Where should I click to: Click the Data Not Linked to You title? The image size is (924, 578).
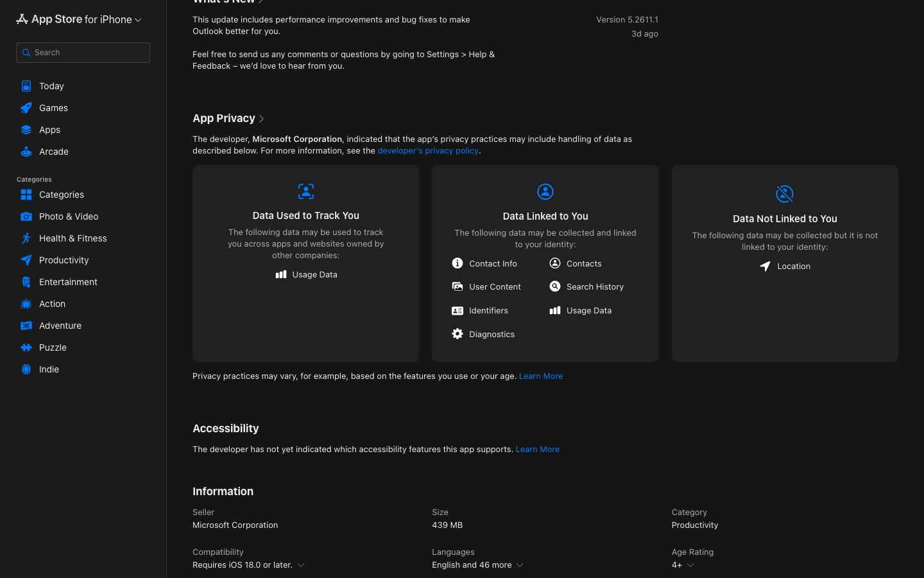pos(785,219)
